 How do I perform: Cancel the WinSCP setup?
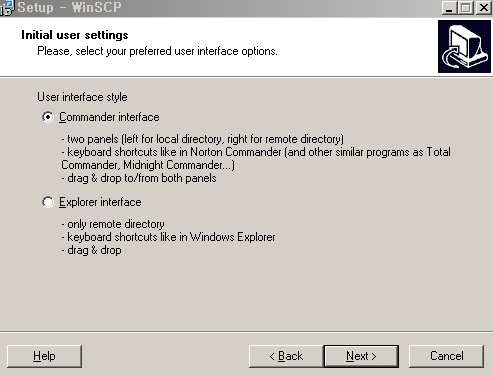(x=446, y=356)
